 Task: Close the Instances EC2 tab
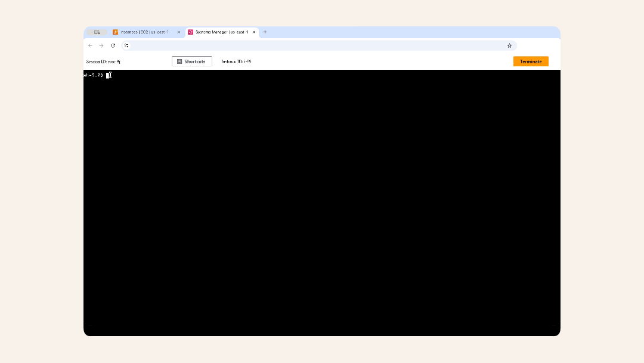click(x=178, y=32)
